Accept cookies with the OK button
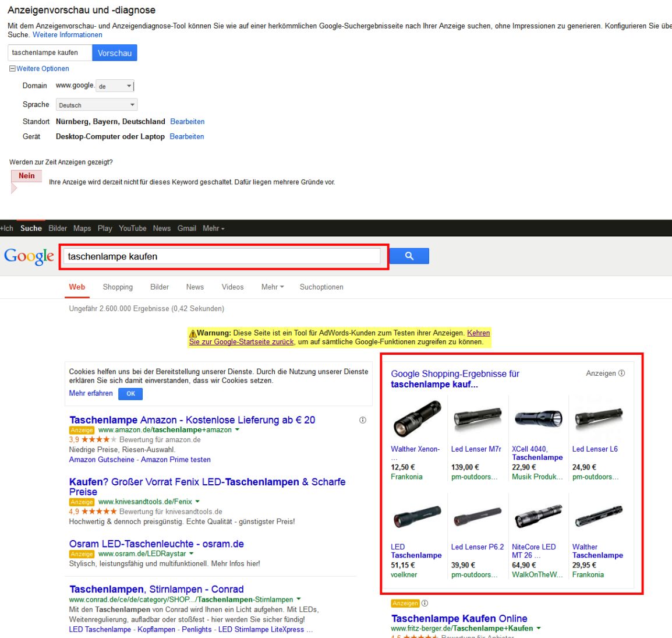Screen dimensions: 672x638 point(130,394)
